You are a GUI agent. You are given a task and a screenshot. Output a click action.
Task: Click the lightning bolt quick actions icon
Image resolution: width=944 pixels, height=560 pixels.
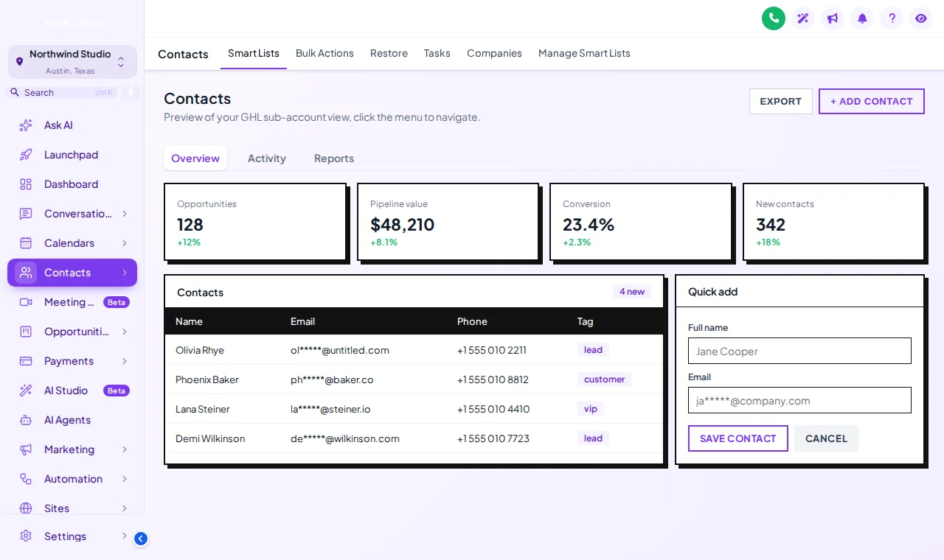[x=131, y=92]
